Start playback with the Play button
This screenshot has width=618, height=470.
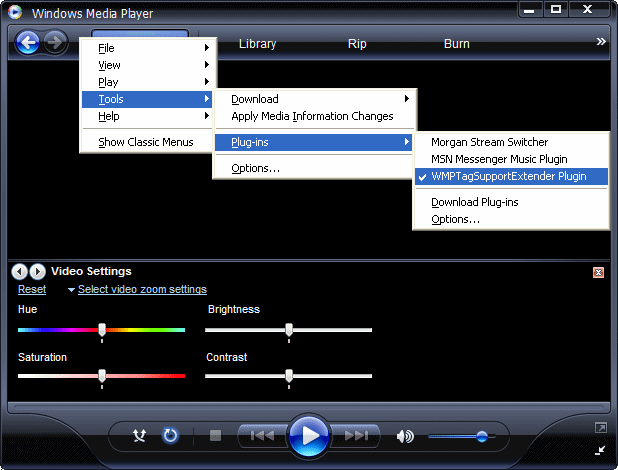click(309, 436)
